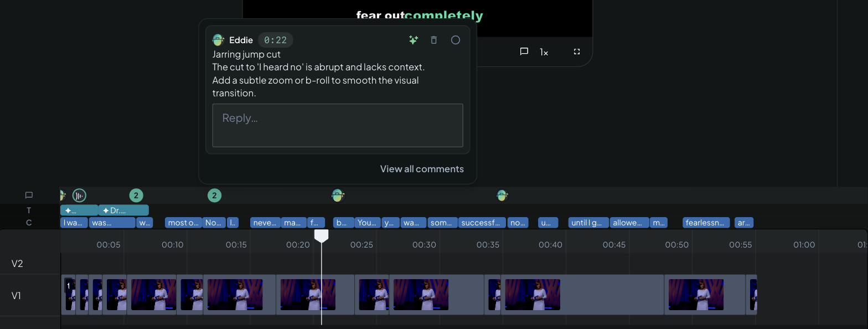Screen dimensions: 868x329
Task: Select the 'Dr...' title clip on the T track
Action: tap(123, 210)
